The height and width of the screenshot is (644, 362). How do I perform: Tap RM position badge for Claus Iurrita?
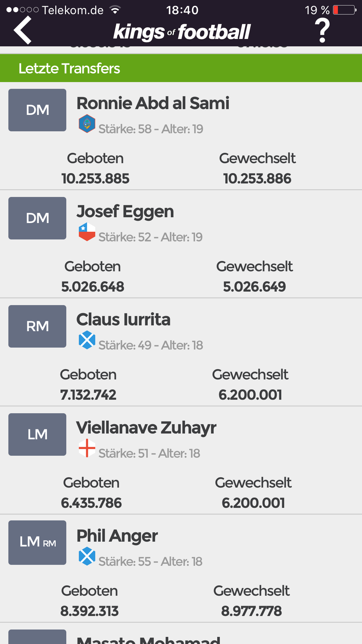pos(37,326)
